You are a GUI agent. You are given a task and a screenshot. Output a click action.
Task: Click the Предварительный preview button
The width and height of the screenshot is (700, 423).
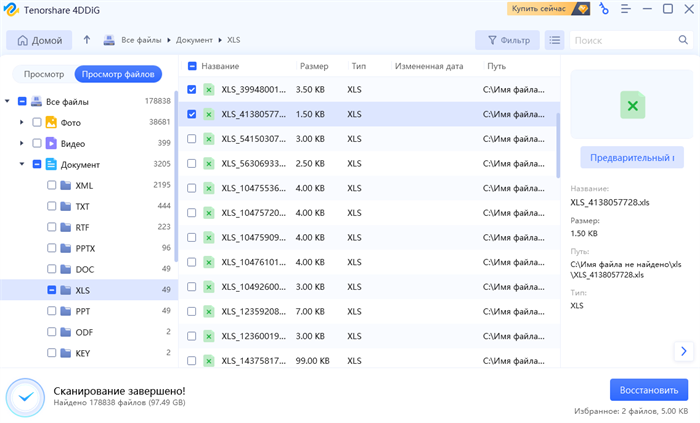tap(632, 158)
